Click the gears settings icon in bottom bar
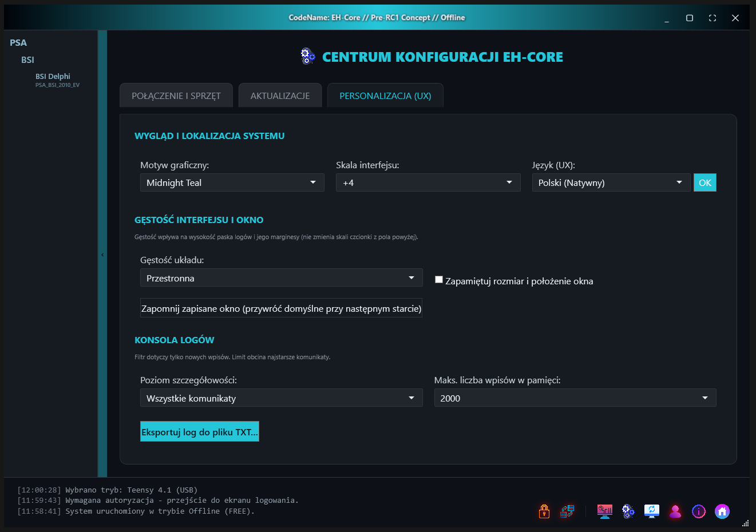Screen dimensions: 756x532 click(x=628, y=511)
